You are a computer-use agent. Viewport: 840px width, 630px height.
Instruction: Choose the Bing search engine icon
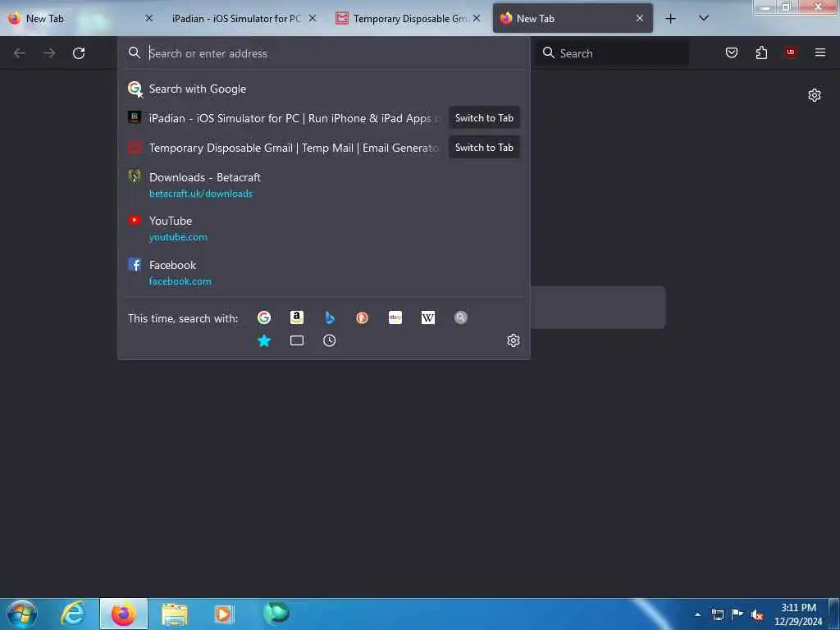(330, 317)
